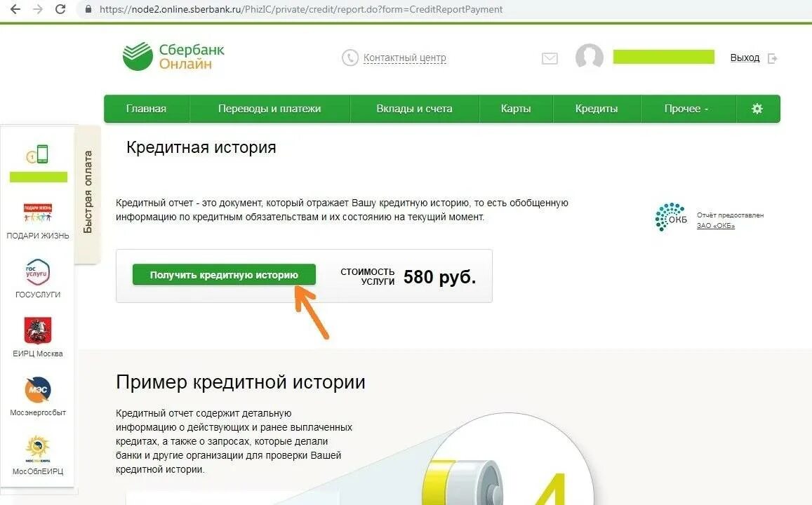The image size is (812, 505).
Task: Expand the Прочее dropdown menu
Action: pos(686,109)
